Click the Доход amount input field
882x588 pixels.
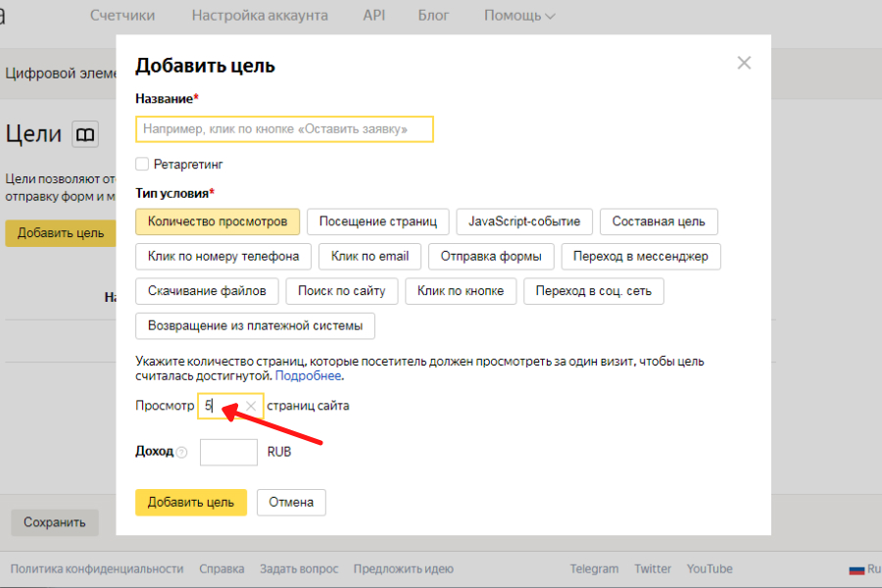point(228,453)
